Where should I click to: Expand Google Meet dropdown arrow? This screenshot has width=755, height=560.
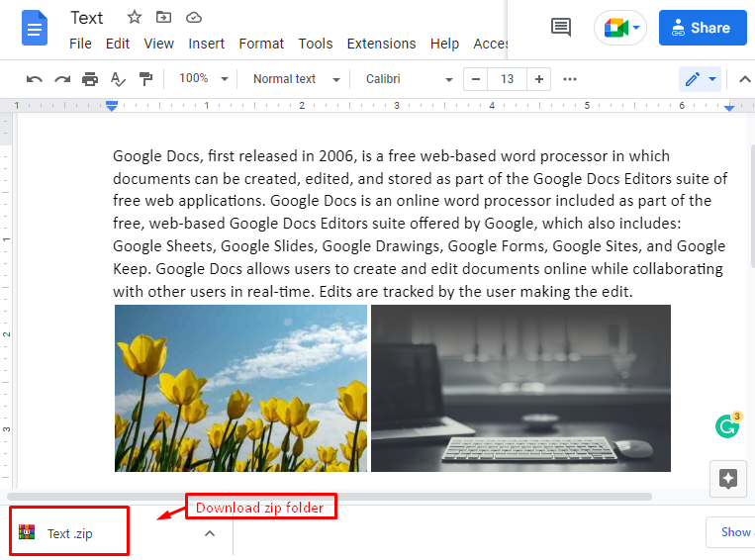[636, 28]
